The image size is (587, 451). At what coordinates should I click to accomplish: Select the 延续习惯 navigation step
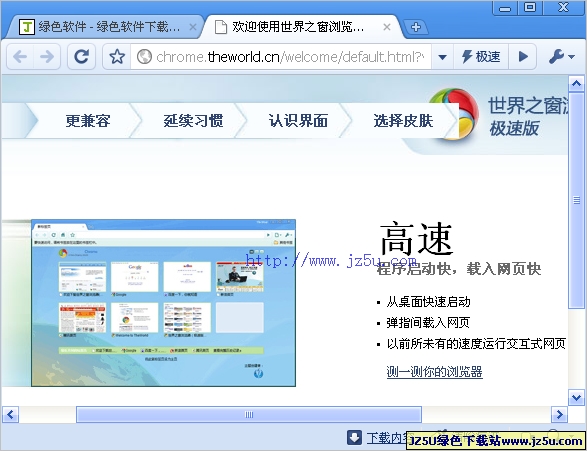pyautogui.click(x=193, y=121)
